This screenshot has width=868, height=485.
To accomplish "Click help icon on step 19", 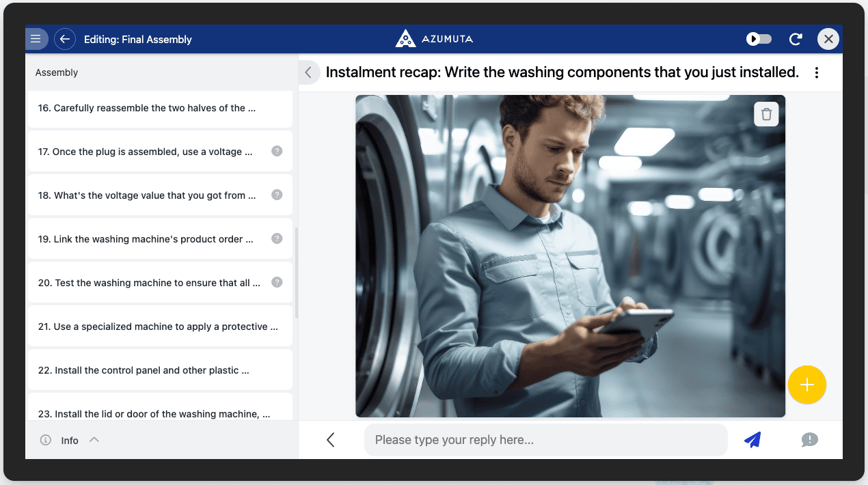I will pyautogui.click(x=277, y=238).
